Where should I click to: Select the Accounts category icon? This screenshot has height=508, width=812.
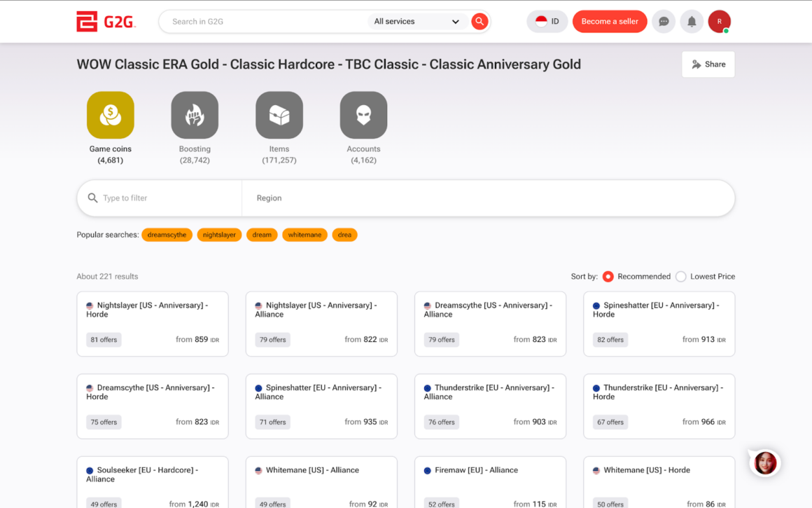point(363,115)
